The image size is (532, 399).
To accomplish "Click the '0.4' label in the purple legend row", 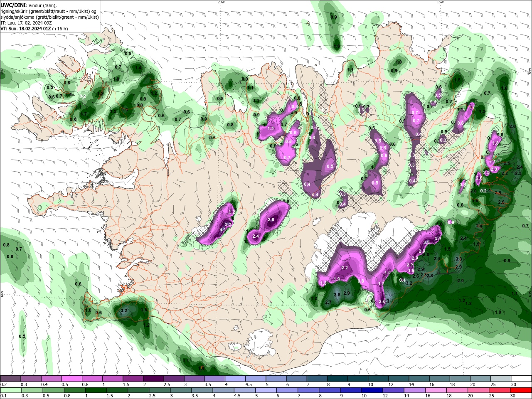I will (x=44, y=384).
